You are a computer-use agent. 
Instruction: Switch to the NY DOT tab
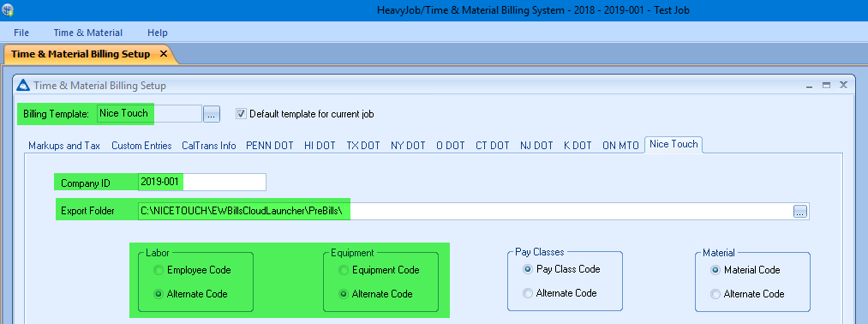pyautogui.click(x=408, y=146)
